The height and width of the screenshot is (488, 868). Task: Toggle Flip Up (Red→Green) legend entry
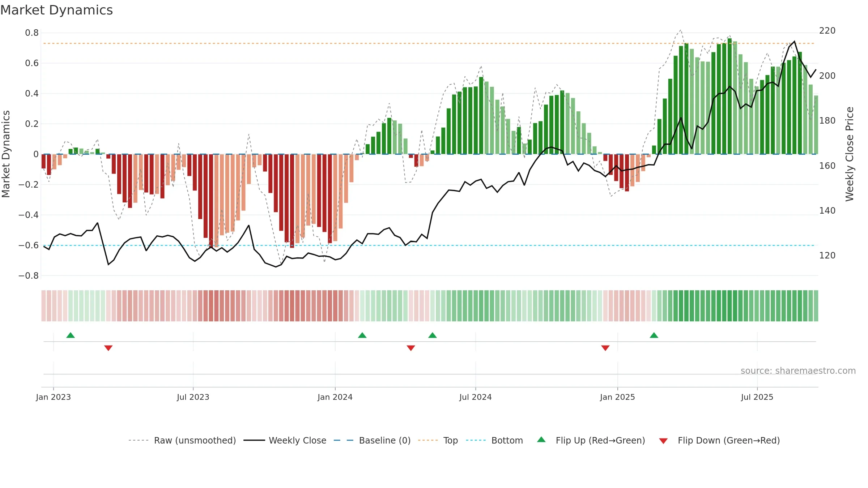point(591,440)
